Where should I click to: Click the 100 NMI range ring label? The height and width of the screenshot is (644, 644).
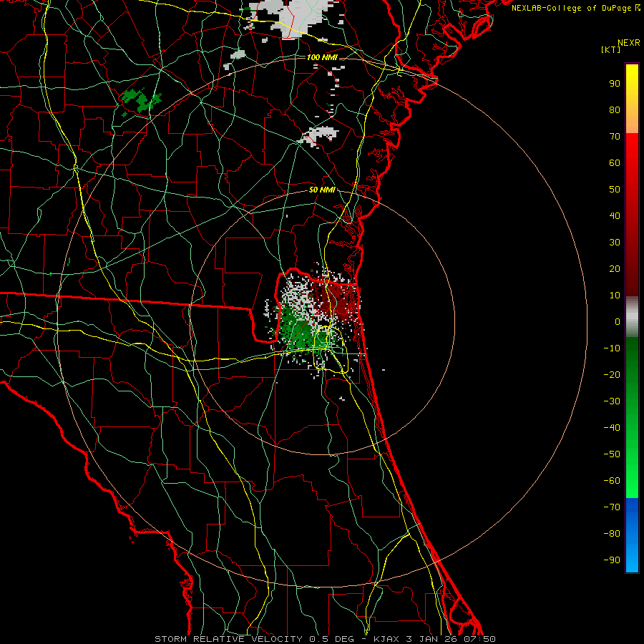coord(322,57)
